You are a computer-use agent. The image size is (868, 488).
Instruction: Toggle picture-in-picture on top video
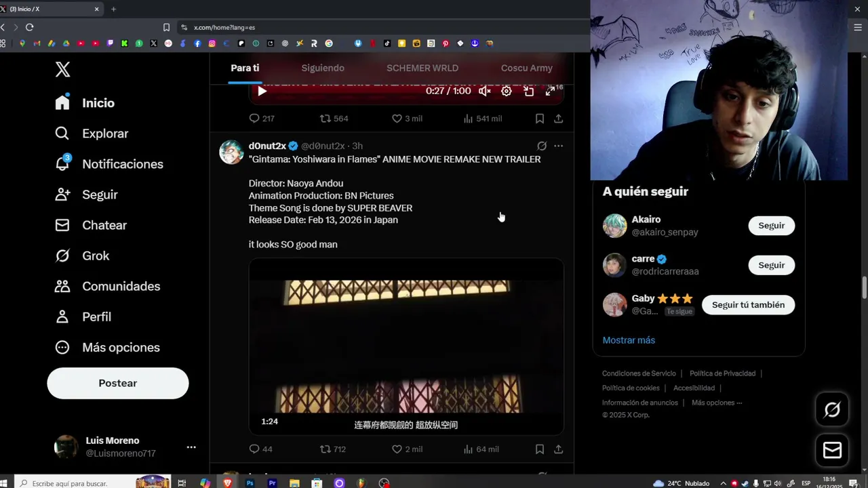[x=529, y=91]
